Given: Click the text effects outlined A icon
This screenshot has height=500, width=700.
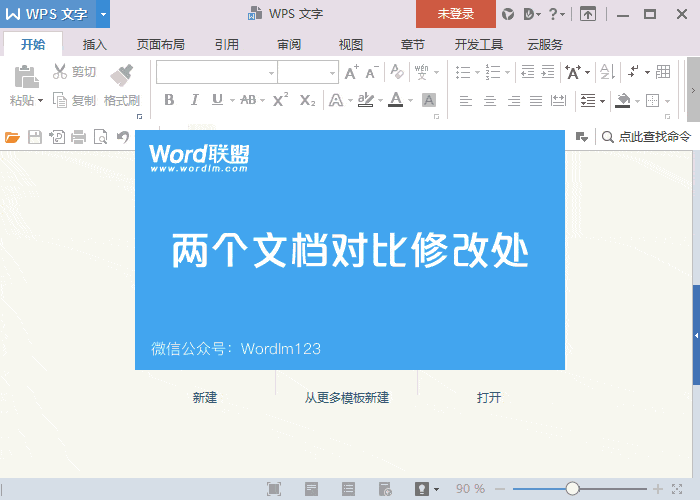Looking at the screenshot, I should pyautogui.click(x=336, y=100).
